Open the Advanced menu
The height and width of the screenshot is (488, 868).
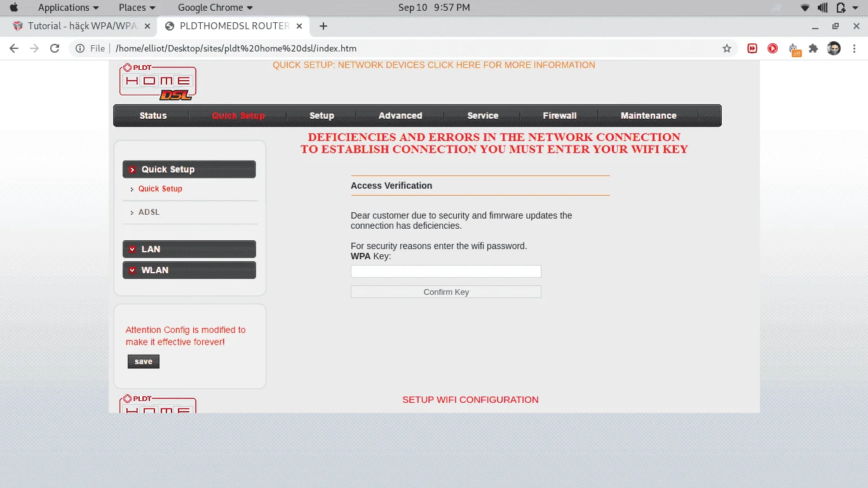coord(400,116)
